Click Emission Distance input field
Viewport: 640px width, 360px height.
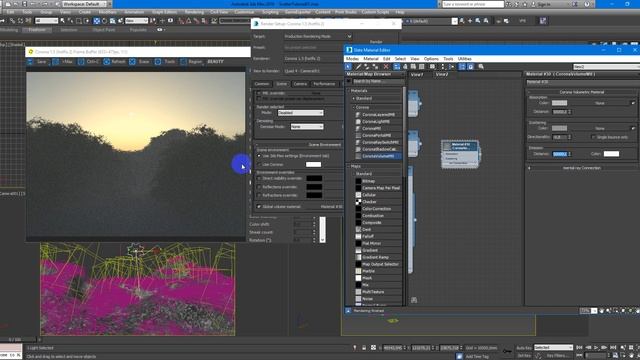click(560, 154)
